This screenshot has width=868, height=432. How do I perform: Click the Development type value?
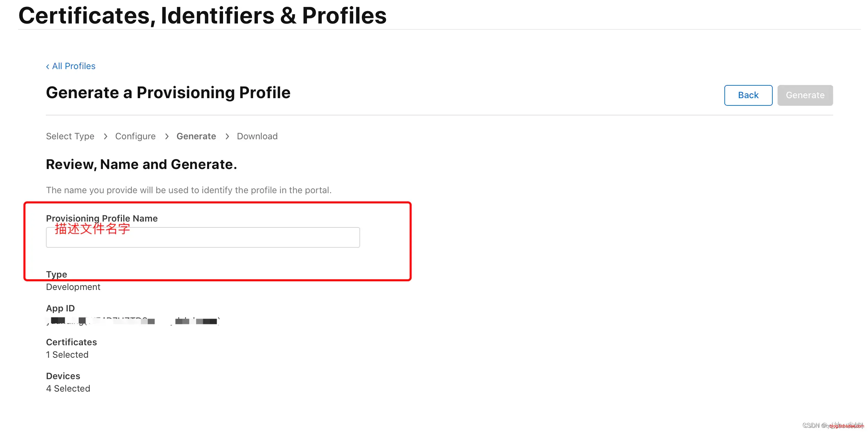73,287
